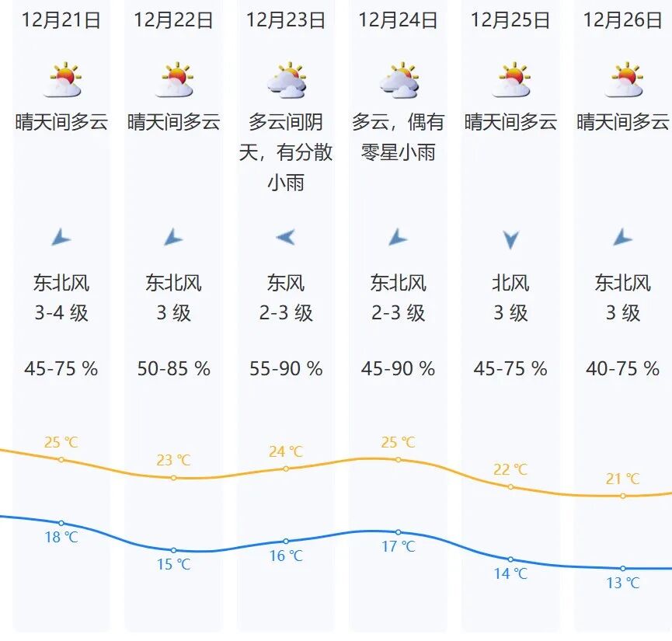
Task: Click the 13 ℃ low point on December 26
Action: [x=623, y=569]
